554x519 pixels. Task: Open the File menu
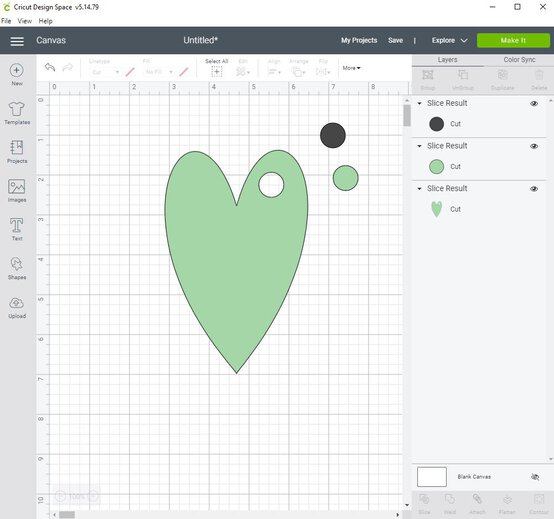6,21
